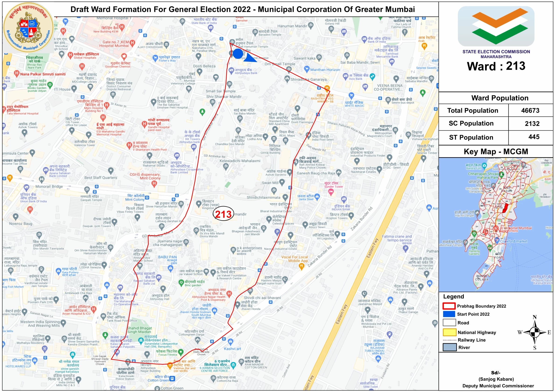
Task: Click the Manthan Horizon shopping cart pin
Action: coord(307,69)
